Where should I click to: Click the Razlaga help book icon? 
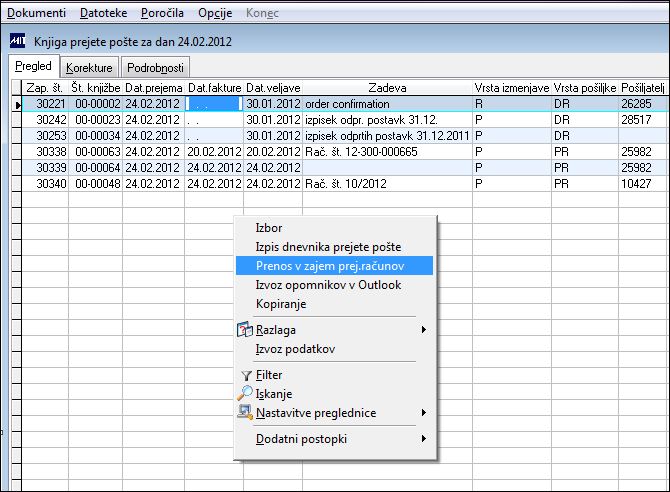(245, 330)
